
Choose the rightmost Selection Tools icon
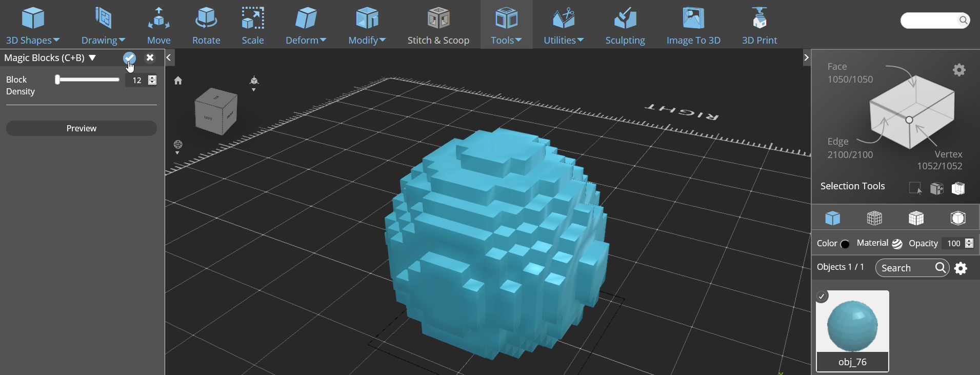[958, 188]
